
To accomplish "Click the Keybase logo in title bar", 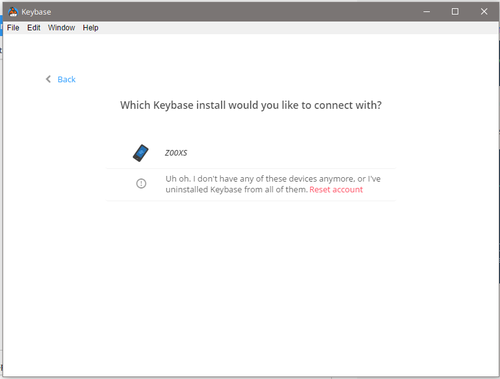I will click(13, 12).
